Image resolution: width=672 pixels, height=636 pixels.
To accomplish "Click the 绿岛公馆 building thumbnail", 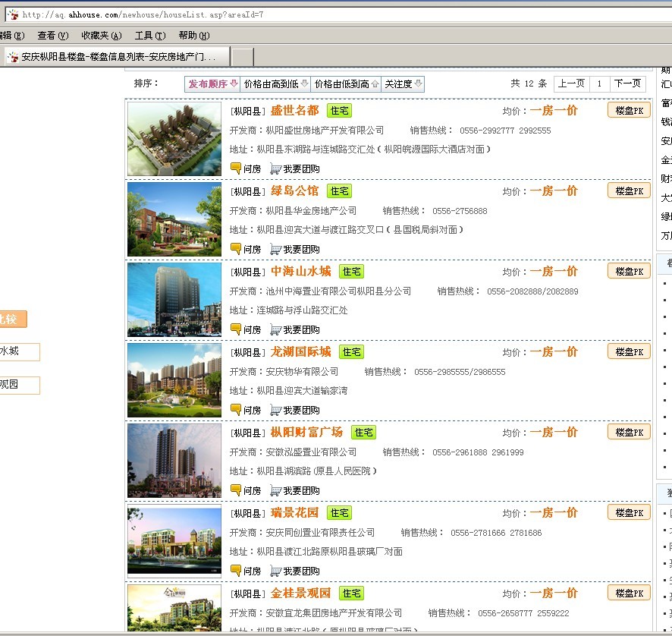I will (x=174, y=219).
